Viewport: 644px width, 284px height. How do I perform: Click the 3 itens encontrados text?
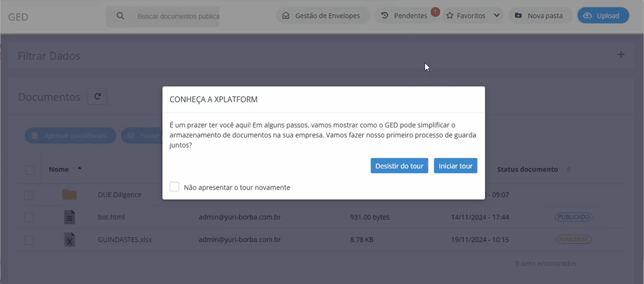click(x=546, y=263)
